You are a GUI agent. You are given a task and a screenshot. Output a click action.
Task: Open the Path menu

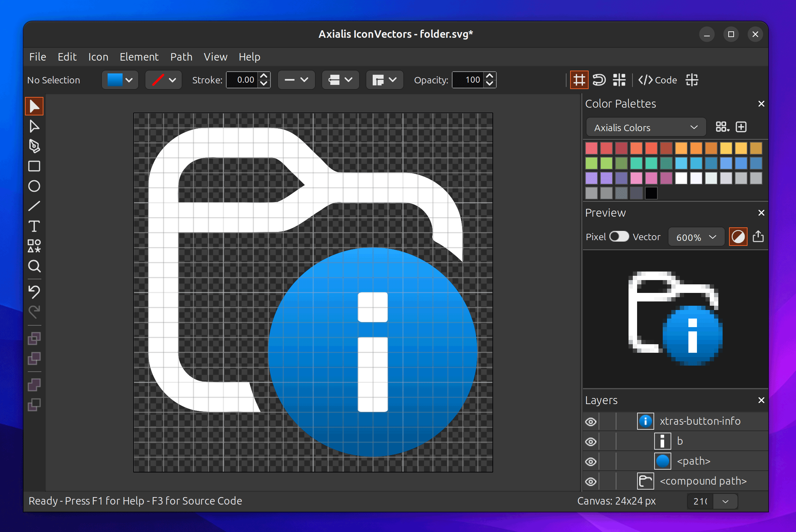click(x=181, y=57)
